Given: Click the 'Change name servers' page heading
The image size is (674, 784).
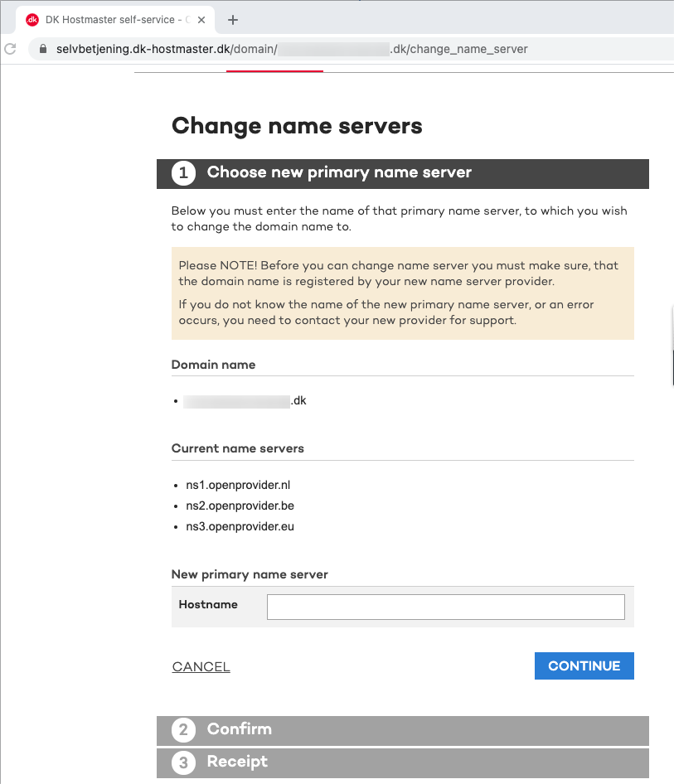Looking at the screenshot, I should tap(297, 126).
